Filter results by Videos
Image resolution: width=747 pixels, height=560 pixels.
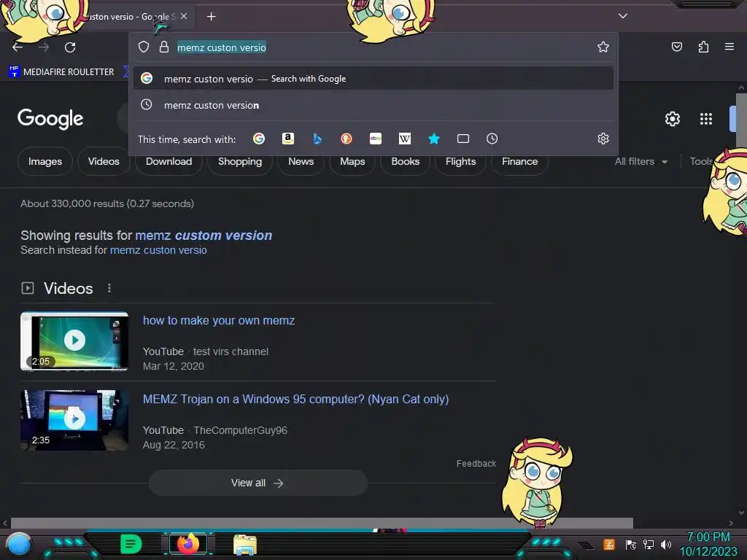click(x=104, y=161)
